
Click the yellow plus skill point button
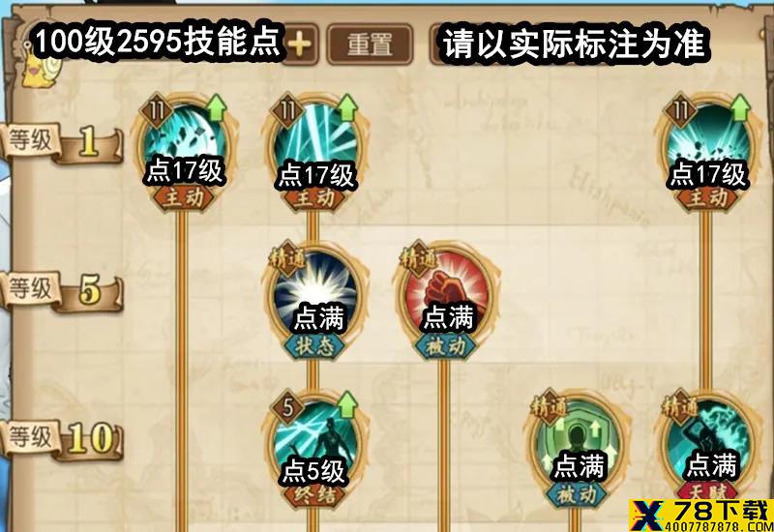click(302, 44)
